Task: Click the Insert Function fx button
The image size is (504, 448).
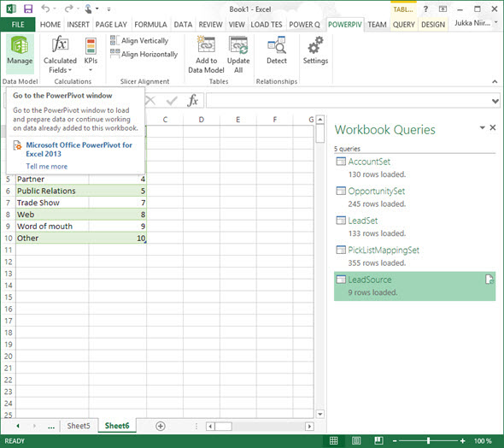Action: coord(192,101)
